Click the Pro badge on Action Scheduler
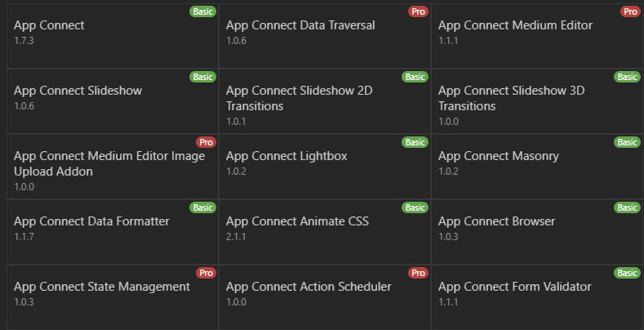Screen dimensions: 644x330 coord(417,273)
